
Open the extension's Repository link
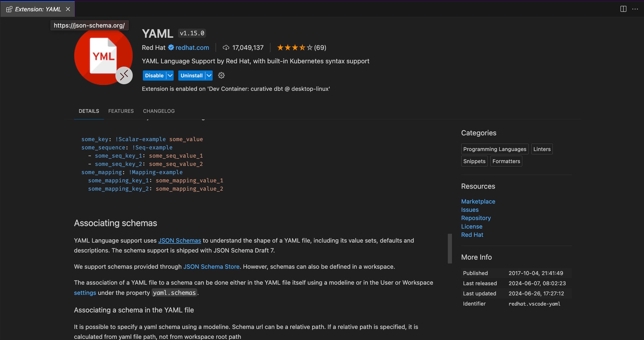476,218
